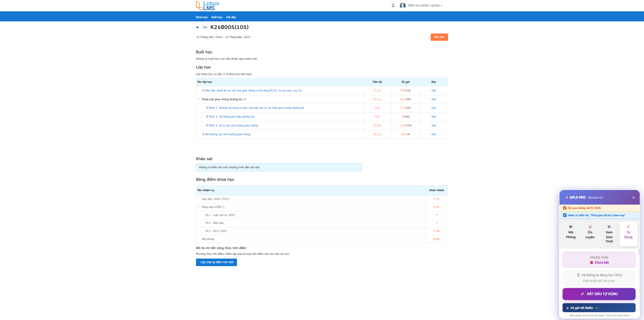The image size is (644, 320).
Task: Click PL1 - Luật trật tự, ATGT row
Action: coord(322,215)
